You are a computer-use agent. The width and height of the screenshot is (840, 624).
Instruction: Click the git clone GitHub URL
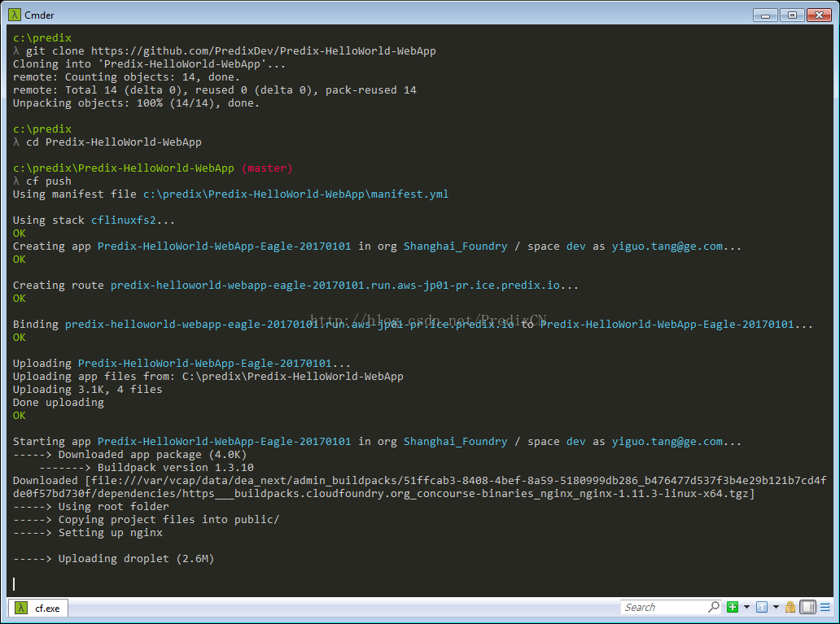263,51
